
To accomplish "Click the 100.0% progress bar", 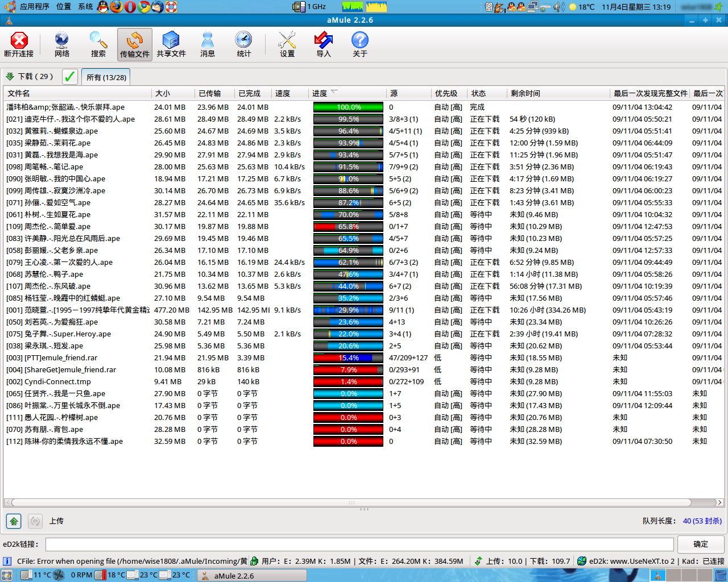I will 348,107.
